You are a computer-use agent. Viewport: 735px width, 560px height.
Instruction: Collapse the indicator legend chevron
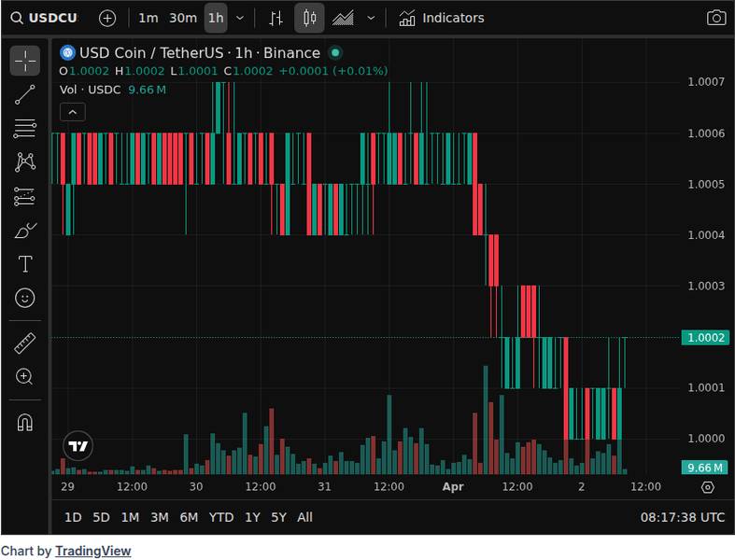click(73, 113)
